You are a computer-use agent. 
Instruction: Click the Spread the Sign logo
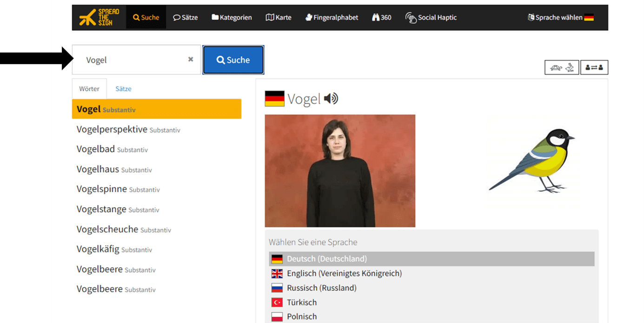99,18
